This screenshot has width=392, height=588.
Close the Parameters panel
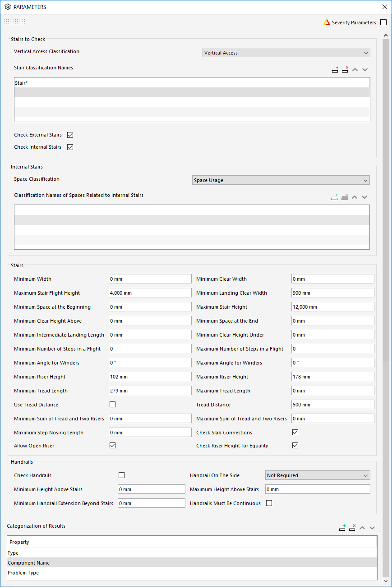pyautogui.click(x=384, y=7)
